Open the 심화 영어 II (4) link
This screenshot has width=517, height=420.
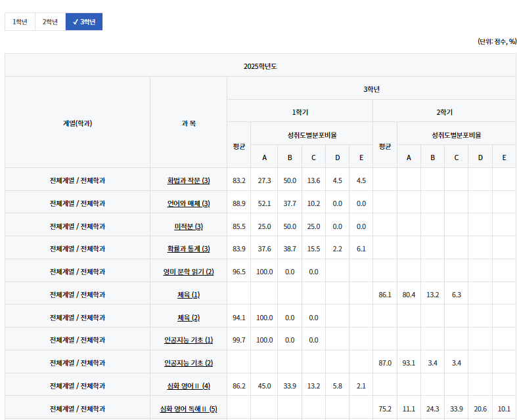189,386
